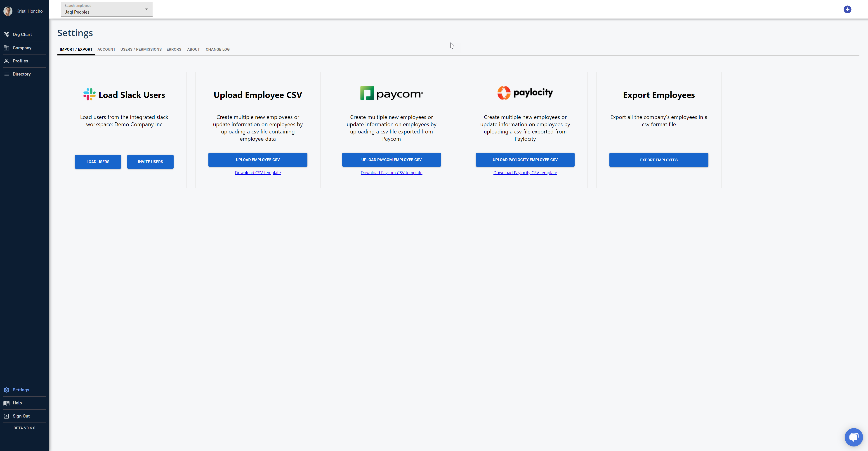Viewport: 868px width, 451px height.
Task: Click the Invite Users button
Action: (x=150, y=162)
